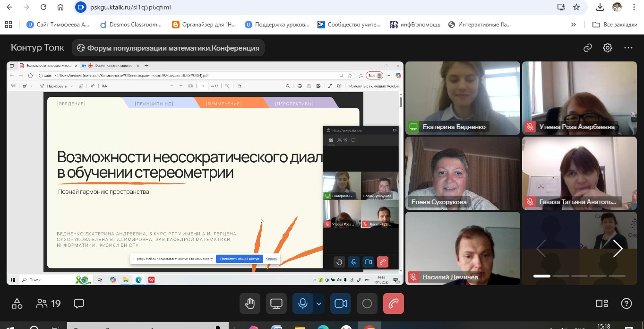Change the video layout view
This screenshot has height=329, width=644.
pos(601,303)
